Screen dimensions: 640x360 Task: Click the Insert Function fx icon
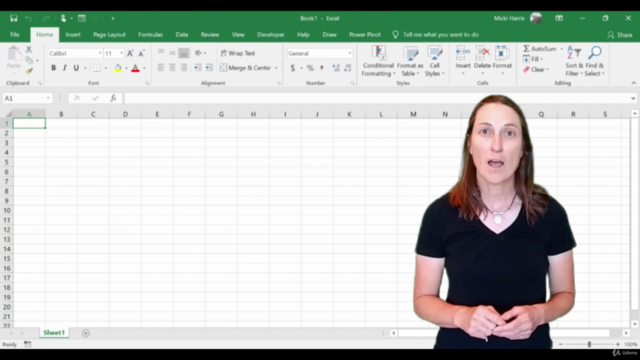click(113, 98)
